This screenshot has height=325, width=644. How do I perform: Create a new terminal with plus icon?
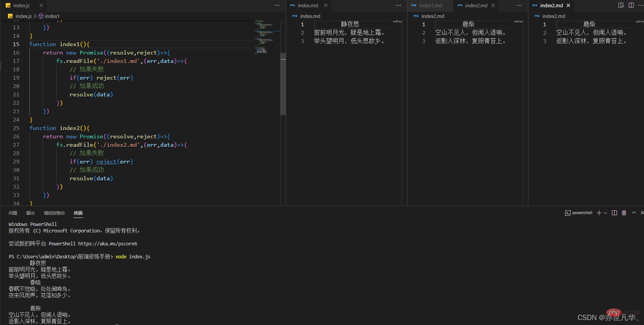coord(599,213)
